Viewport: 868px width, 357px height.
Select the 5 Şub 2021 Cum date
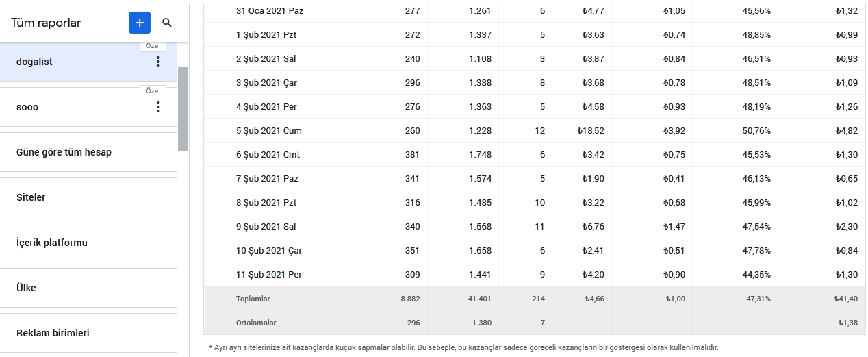point(269,131)
